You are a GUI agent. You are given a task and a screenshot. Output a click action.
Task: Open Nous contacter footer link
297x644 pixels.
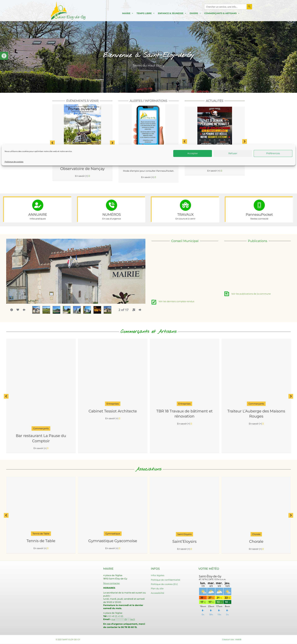tap(112, 583)
